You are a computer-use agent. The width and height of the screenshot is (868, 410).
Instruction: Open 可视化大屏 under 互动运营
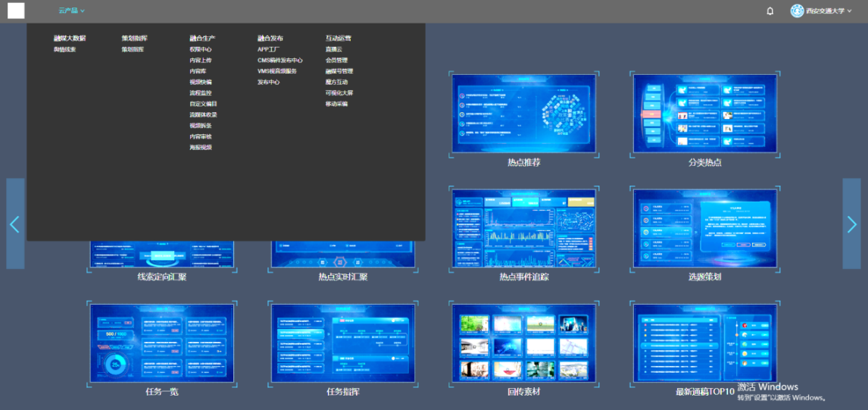339,93
